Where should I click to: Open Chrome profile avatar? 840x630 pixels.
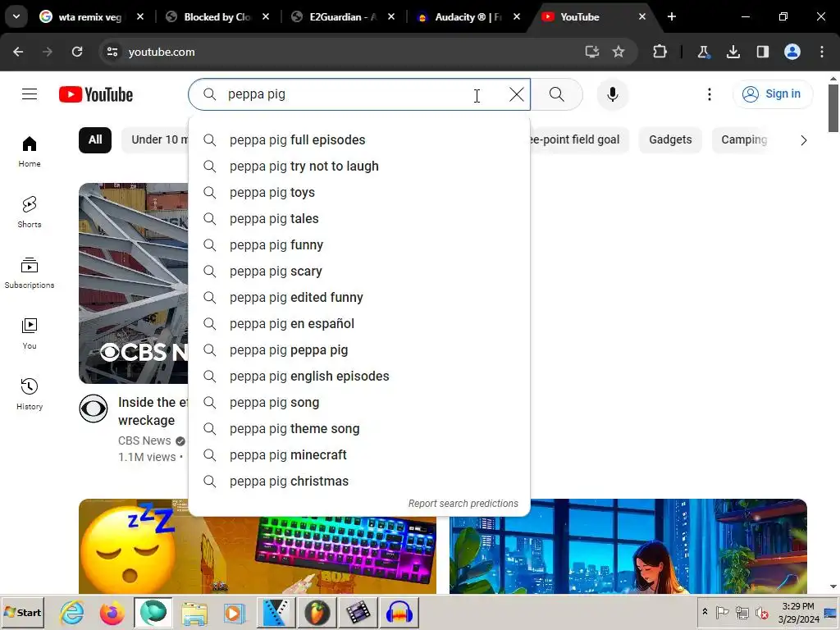[792, 52]
